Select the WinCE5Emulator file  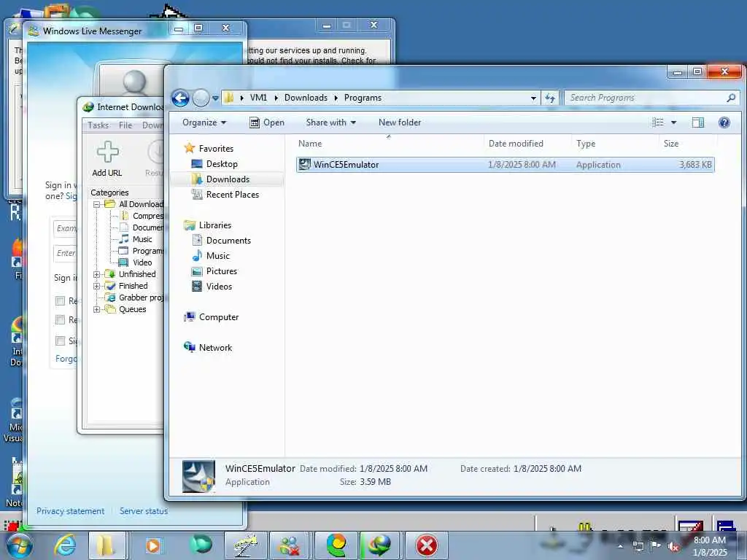coord(505,165)
